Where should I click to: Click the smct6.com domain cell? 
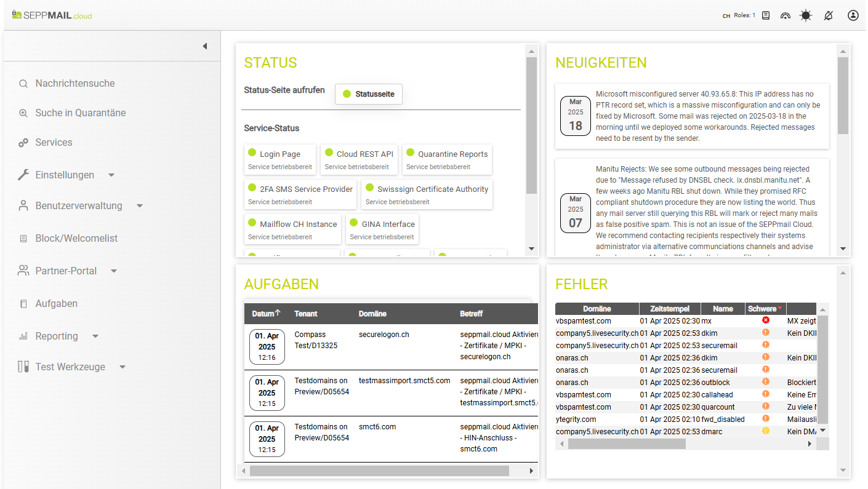tap(377, 427)
